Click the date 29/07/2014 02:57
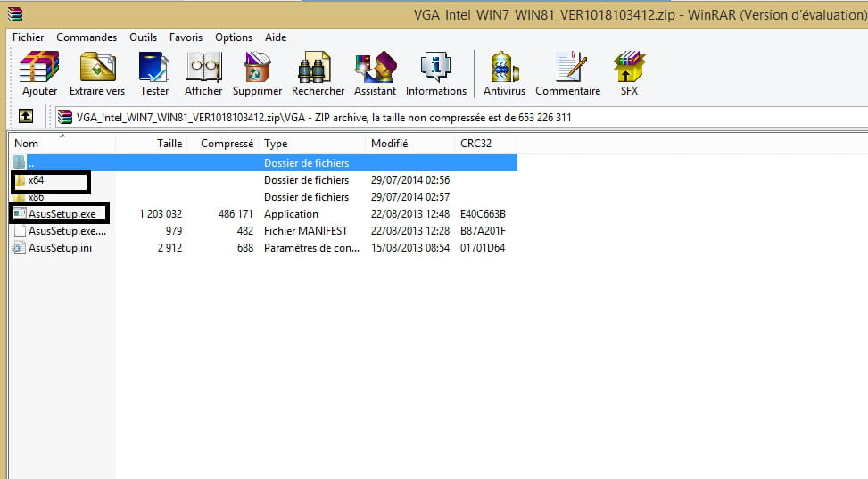 pos(410,196)
